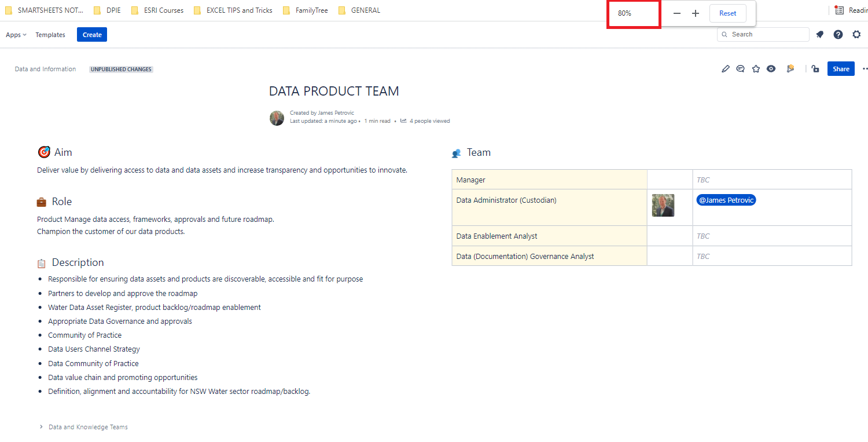Toggle watching with the eye icon
The image size is (868, 442).
771,68
